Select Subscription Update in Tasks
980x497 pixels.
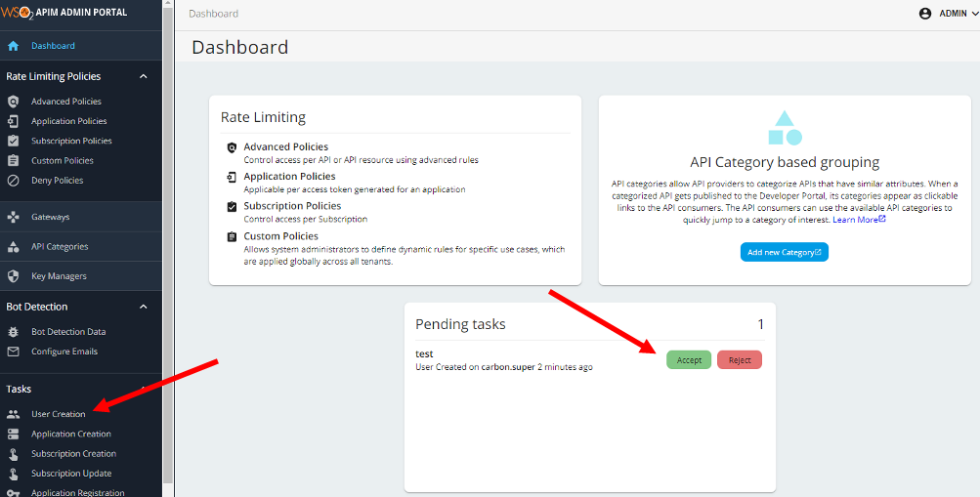click(x=71, y=474)
